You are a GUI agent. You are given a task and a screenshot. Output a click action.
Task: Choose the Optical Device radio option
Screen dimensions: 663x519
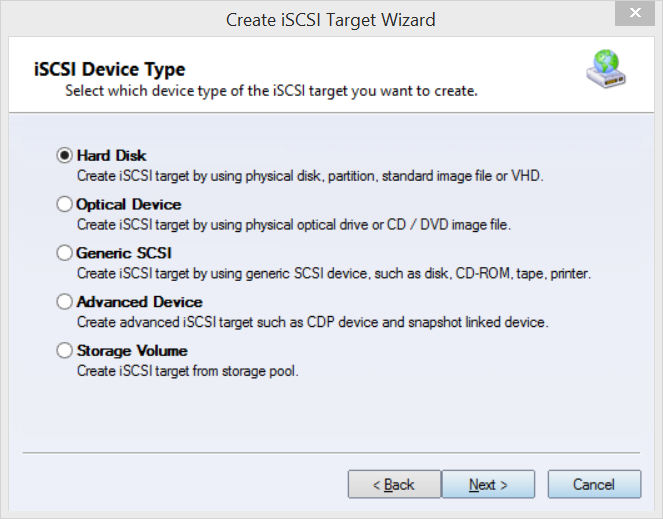click(x=64, y=204)
